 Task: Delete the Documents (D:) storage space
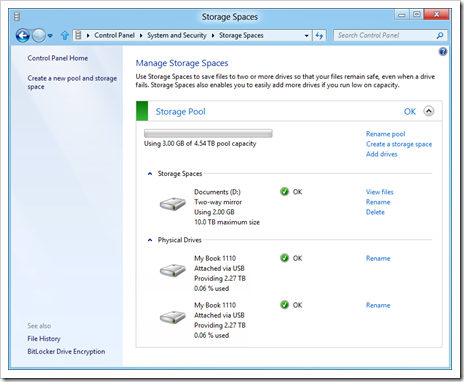(x=375, y=212)
